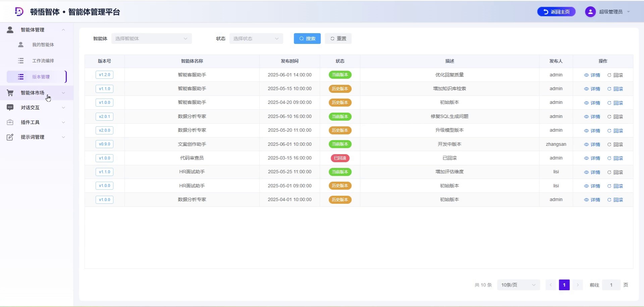Open the 插件工具 menu
Image resolution: width=644 pixels, height=307 pixels.
click(37, 122)
